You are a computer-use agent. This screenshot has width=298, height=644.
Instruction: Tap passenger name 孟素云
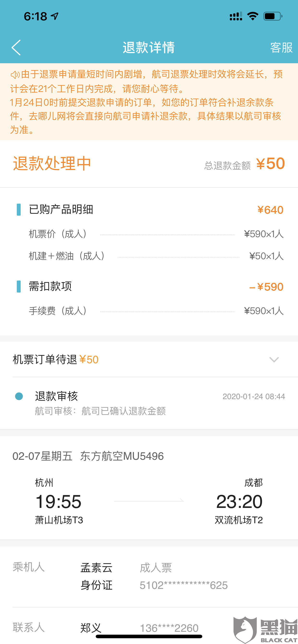click(96, 568)
